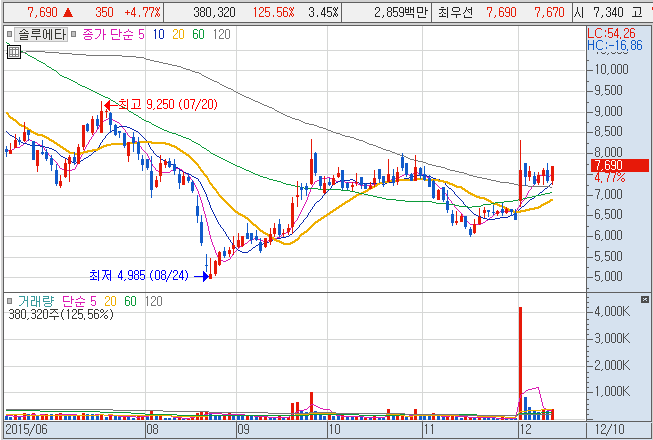The width and height of the screenshot is (653, 440).
Task: Click the 11 month axis label
Action: pyautogui.click(x=429, y=429)
